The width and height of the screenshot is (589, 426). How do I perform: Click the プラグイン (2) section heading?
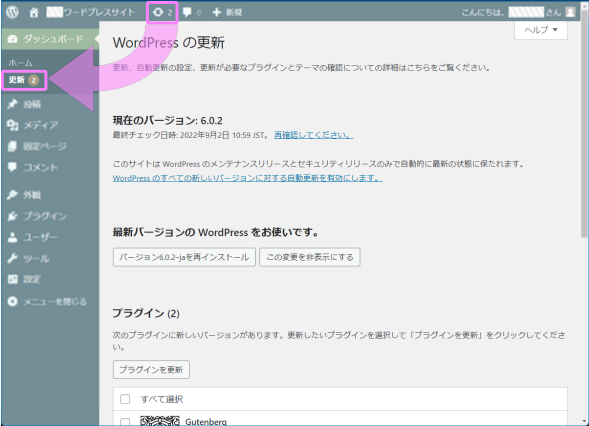146,313
